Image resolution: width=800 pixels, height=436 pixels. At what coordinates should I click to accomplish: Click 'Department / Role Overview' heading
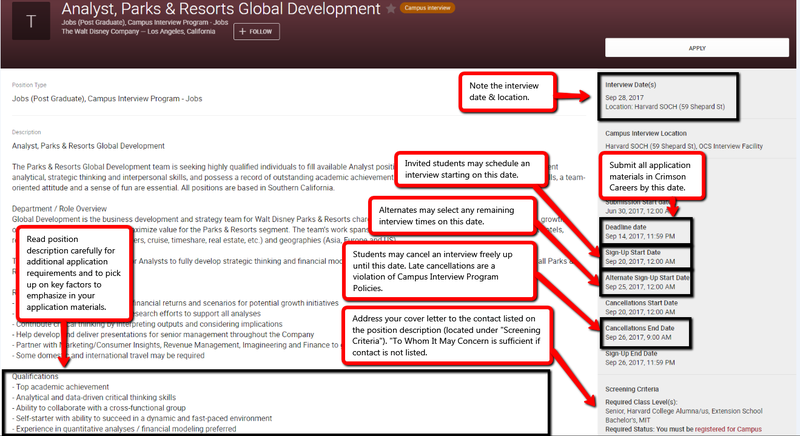(x=59, y=209)
